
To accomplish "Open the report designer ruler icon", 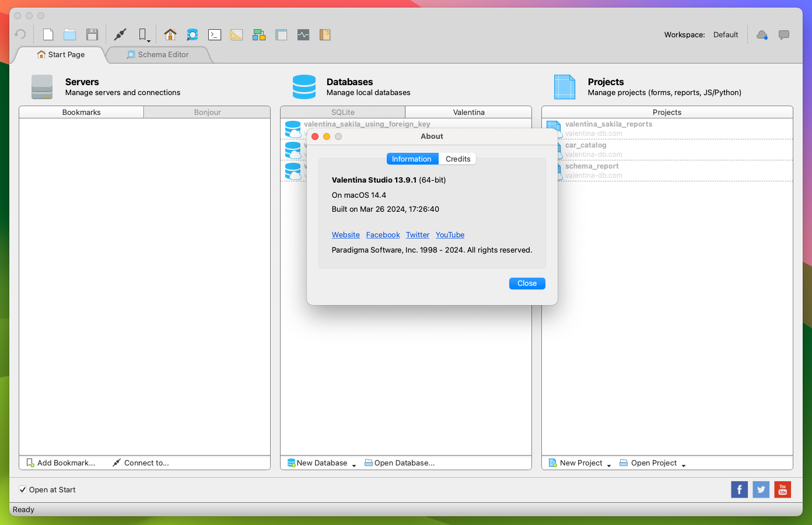I will [x=236, y=34].
